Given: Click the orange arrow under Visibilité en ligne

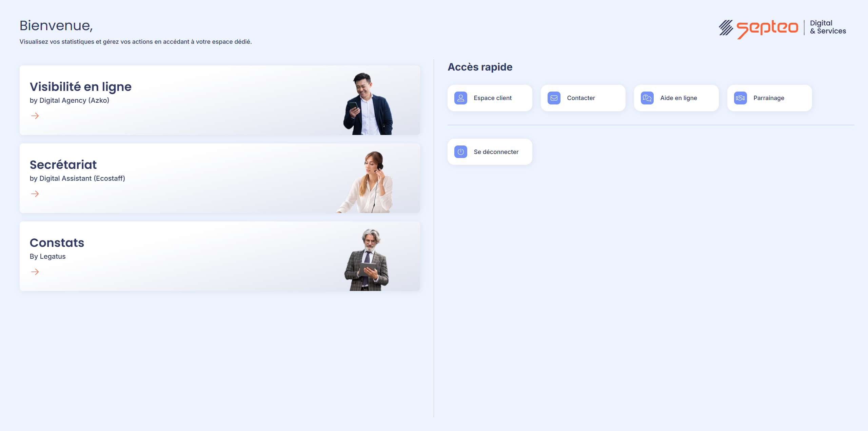Looking at the screenshot, I should [35, 116].
